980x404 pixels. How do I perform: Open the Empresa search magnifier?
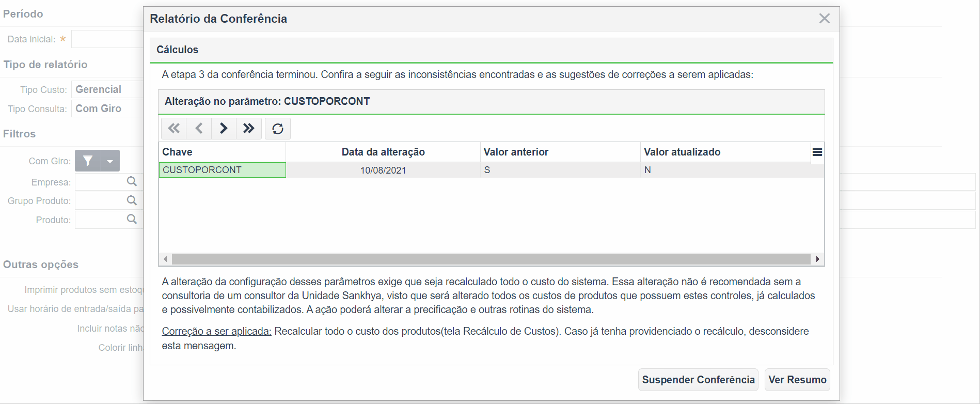[132, 181]
